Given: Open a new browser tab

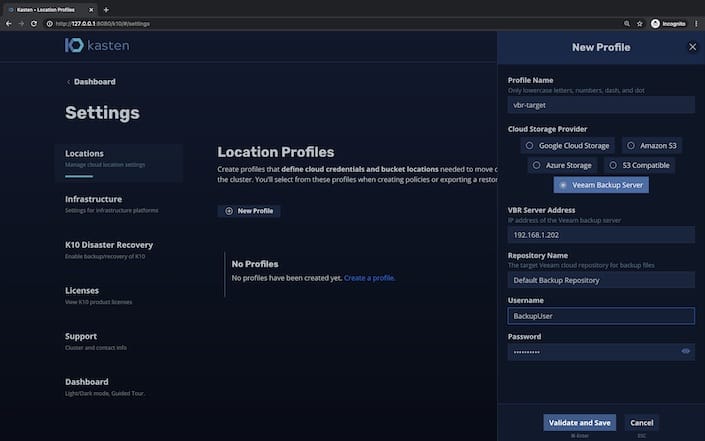Looking at the screenshot, I should tap(106, 8).
